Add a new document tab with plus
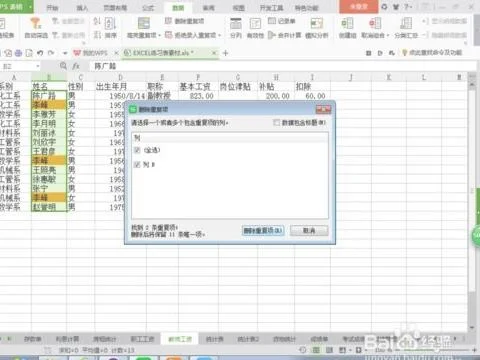Viewport: 480px width, 360px height. [x=225, y=53]
